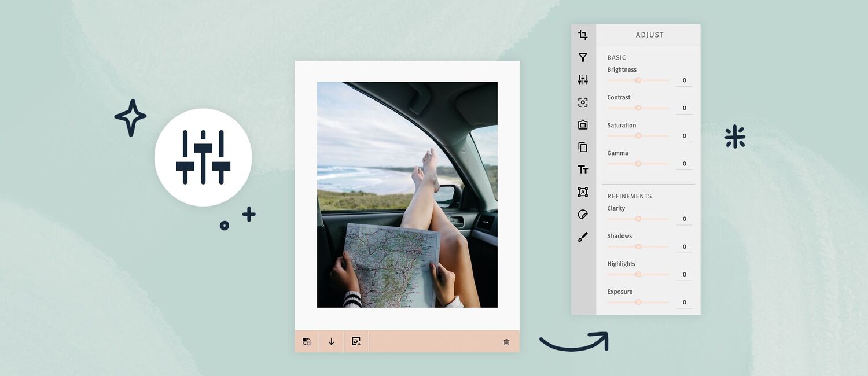Open the Overlays stacked-pages icon

[583, 147]
